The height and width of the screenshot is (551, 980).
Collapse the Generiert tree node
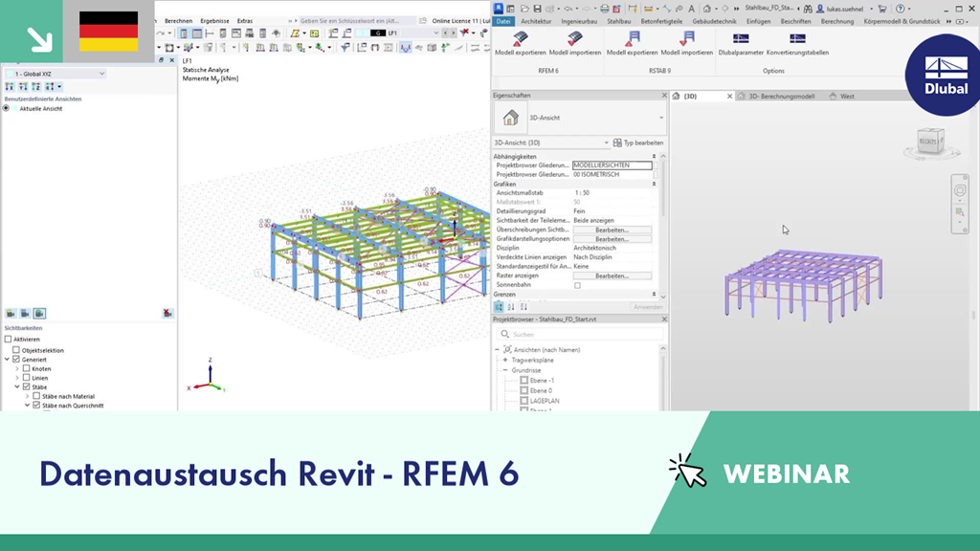[8, 359]
